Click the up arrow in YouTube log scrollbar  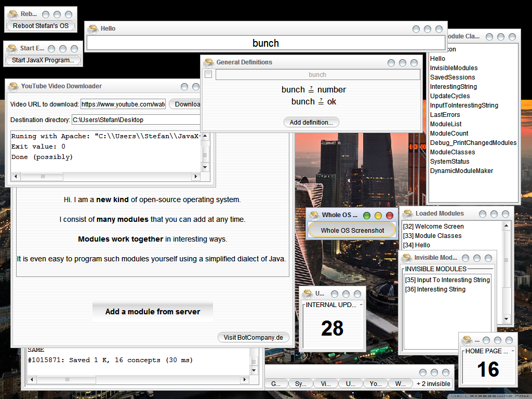pyautogui.click(x=205, y=136)
